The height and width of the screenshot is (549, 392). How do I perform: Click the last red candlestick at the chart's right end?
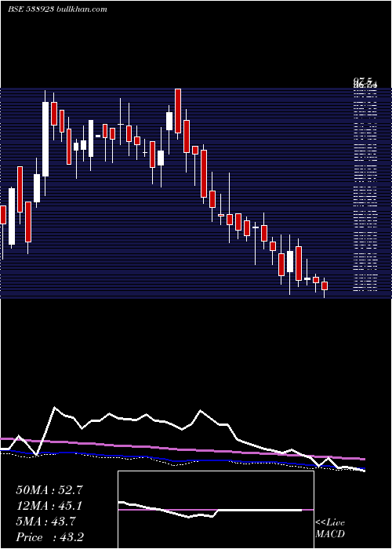[325, 285]
